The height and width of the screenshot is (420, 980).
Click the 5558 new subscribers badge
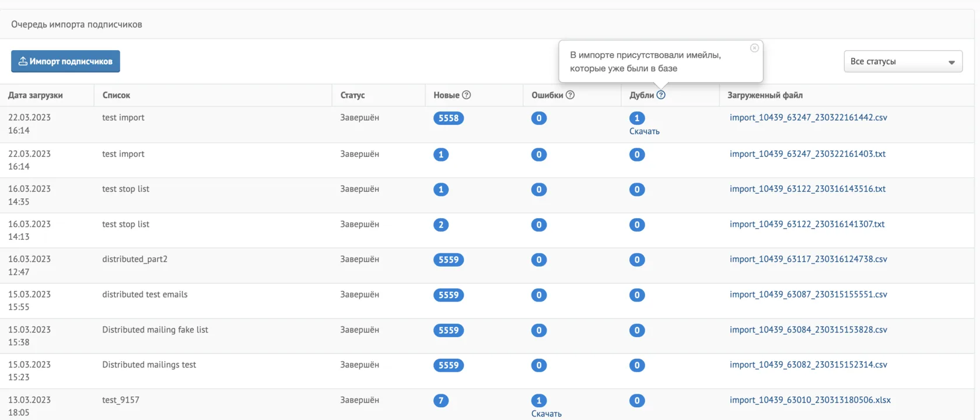click(x=449, y=118)
